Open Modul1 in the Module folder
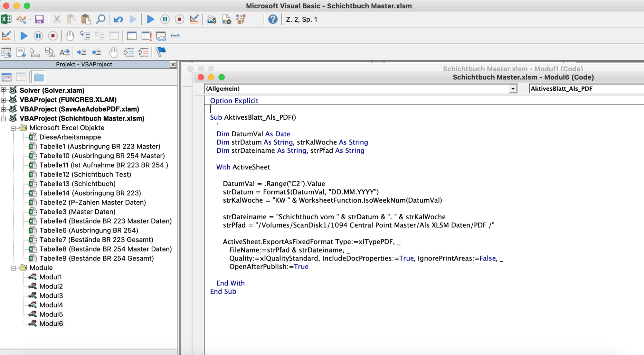 point(51,277)
